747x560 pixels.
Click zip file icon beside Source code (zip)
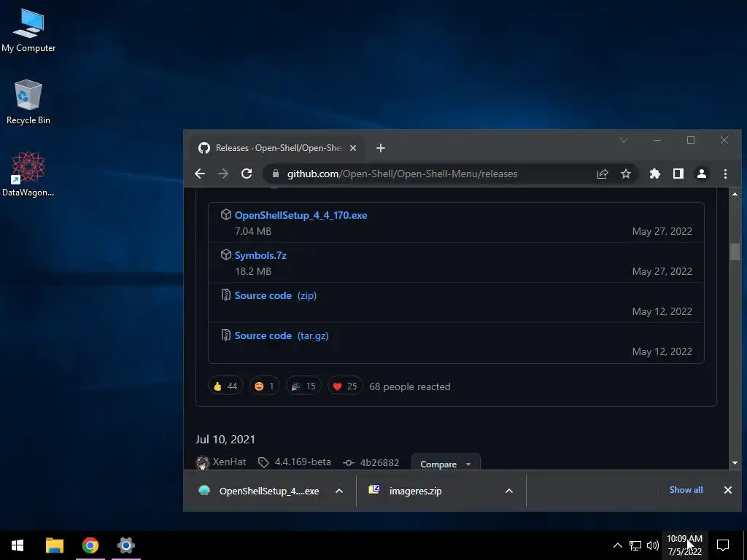click(226, 295)
